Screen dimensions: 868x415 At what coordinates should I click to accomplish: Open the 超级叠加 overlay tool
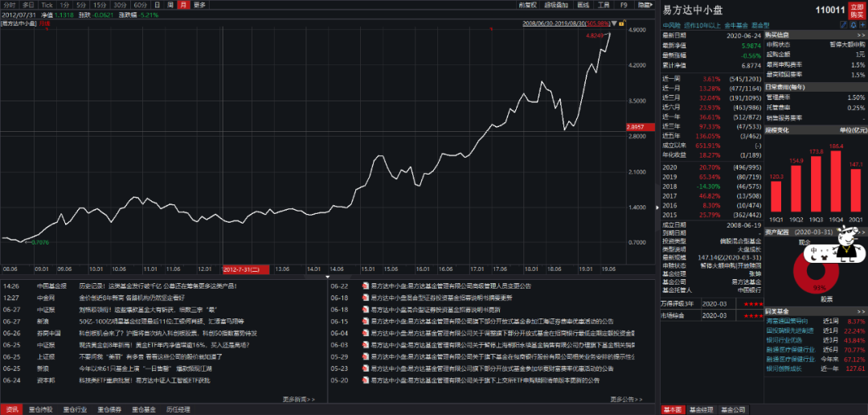tap(556, 5)
